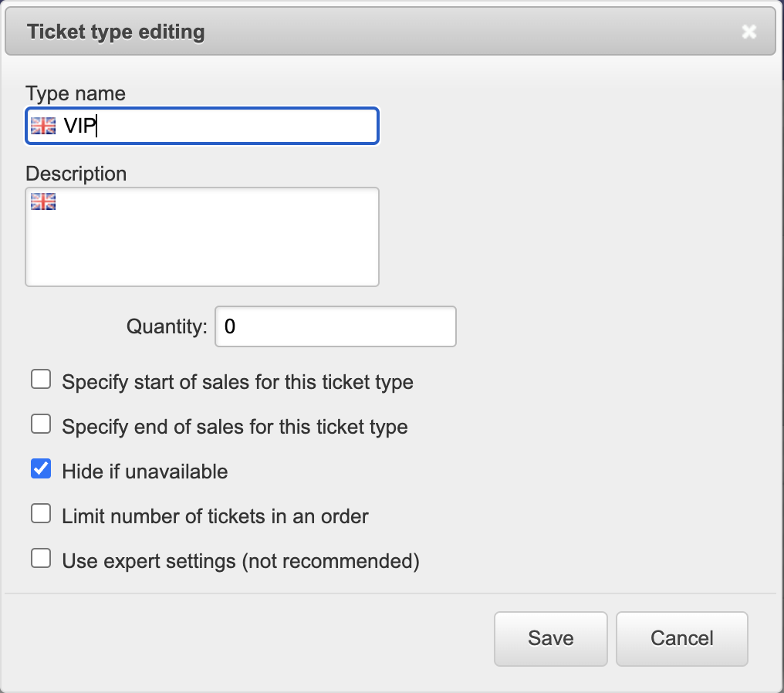This screenshot has height=693, width=784.
Task: Click the 'Limit number of tickets' label text
Action: [x=215, y=516]
